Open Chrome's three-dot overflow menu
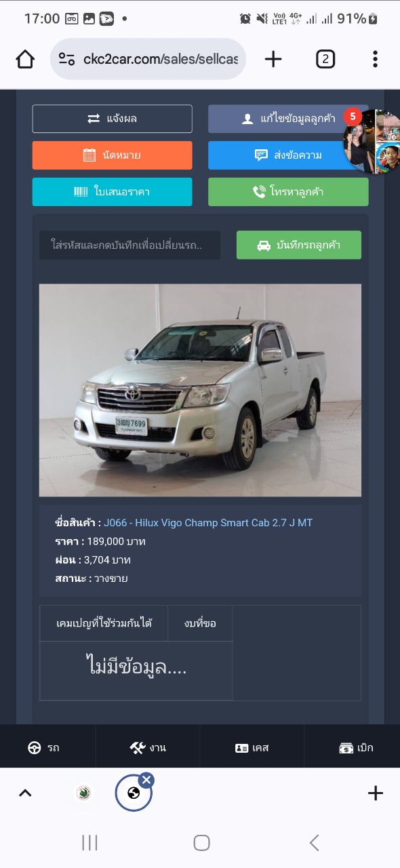400x868 pixels. pyautogui.click(x=375, y=60)
